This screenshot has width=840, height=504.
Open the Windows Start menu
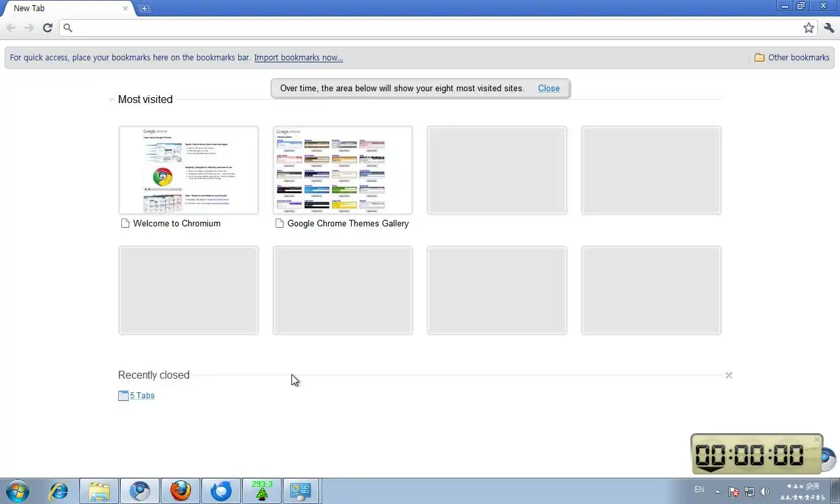[x=18, y=491]
